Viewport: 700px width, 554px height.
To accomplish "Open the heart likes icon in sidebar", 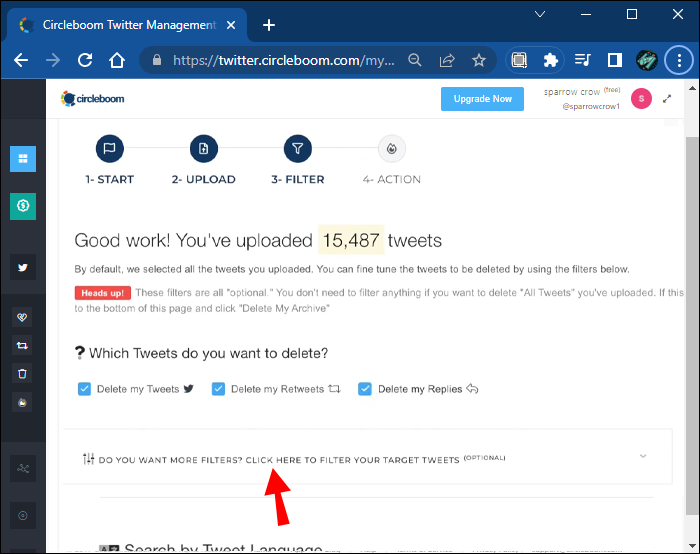I will pos(22,317).
